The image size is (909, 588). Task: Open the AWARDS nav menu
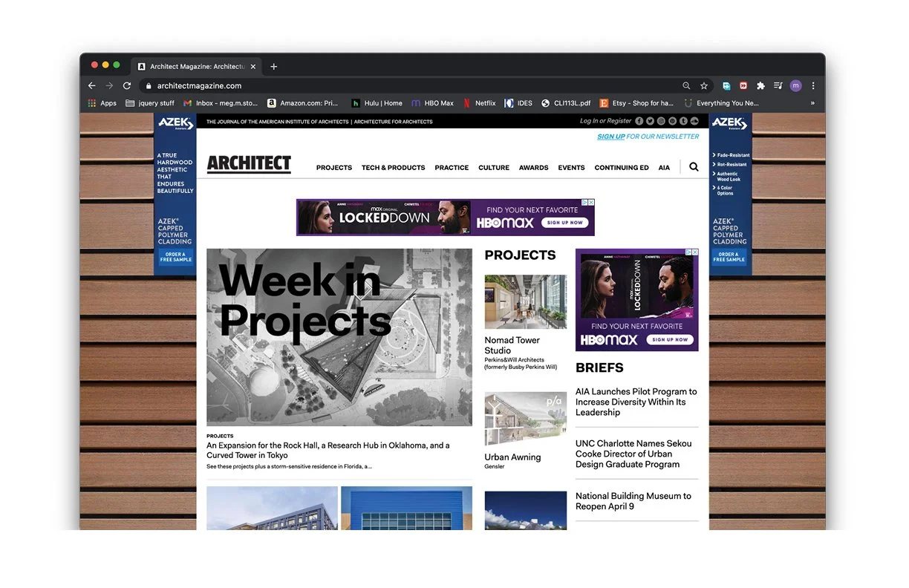point(534,168)
